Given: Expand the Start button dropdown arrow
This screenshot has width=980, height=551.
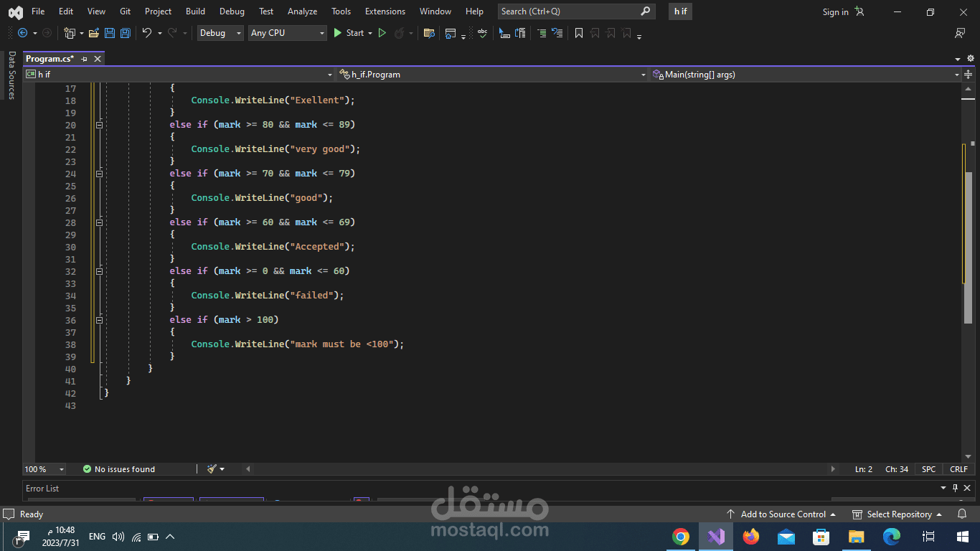Looking at the screenshot, I should pos(370,33).
